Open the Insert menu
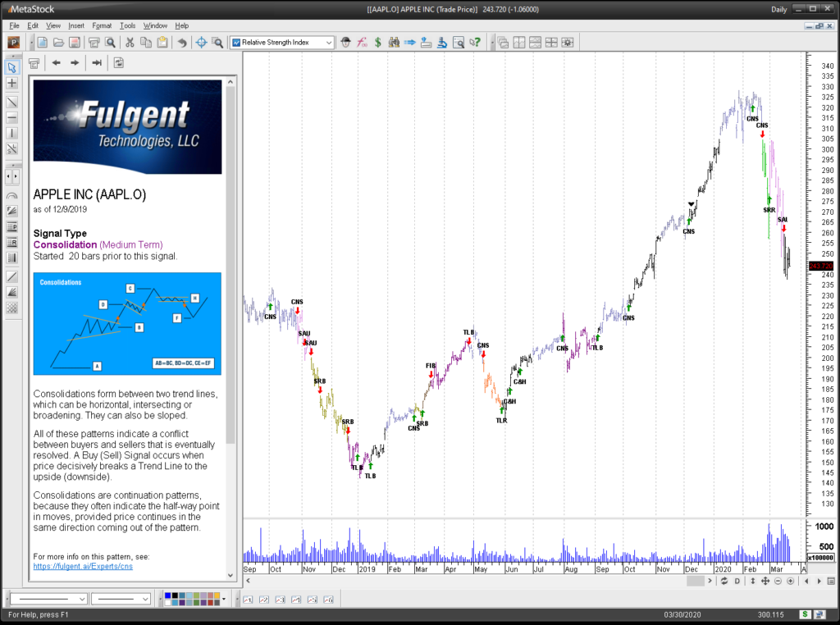This screenshot has width=840, height=625. 76,25
